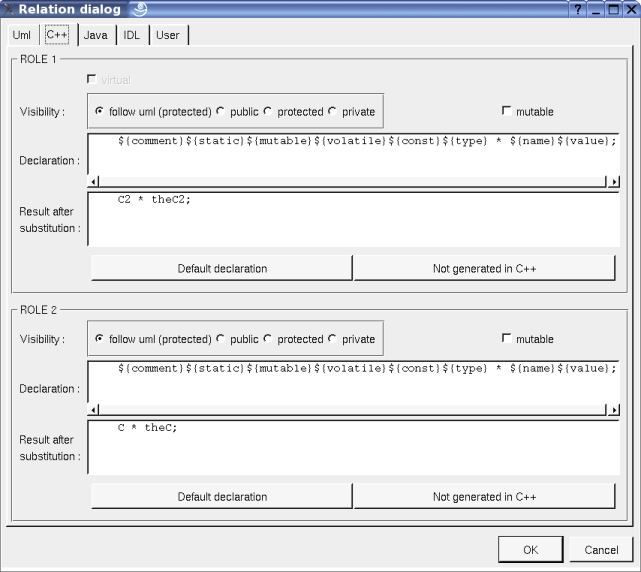Click 'Not generated in C++' for Role 2
641x572 pixels.
484,496
